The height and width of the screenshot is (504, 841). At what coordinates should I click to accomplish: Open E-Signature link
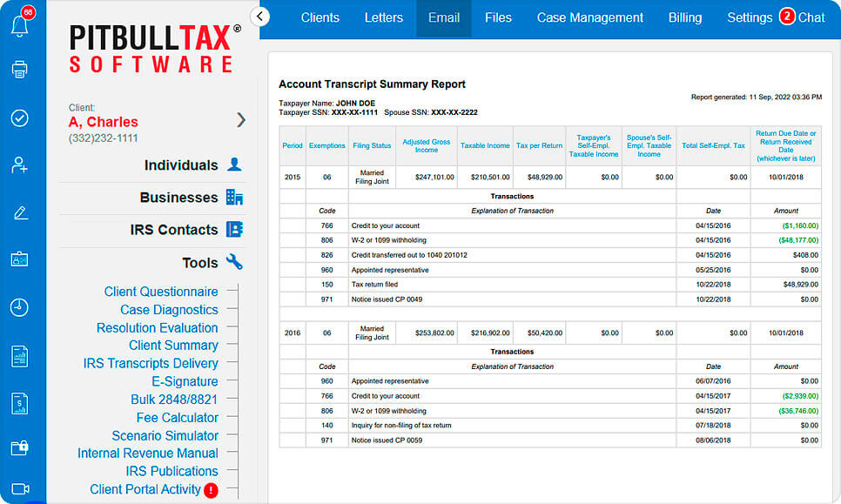coord(185,382)
